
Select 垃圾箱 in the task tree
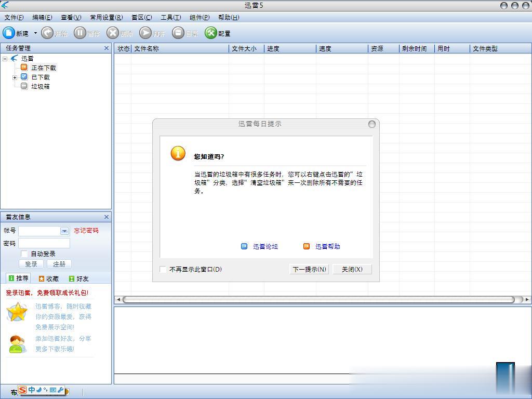coord(41,87)
